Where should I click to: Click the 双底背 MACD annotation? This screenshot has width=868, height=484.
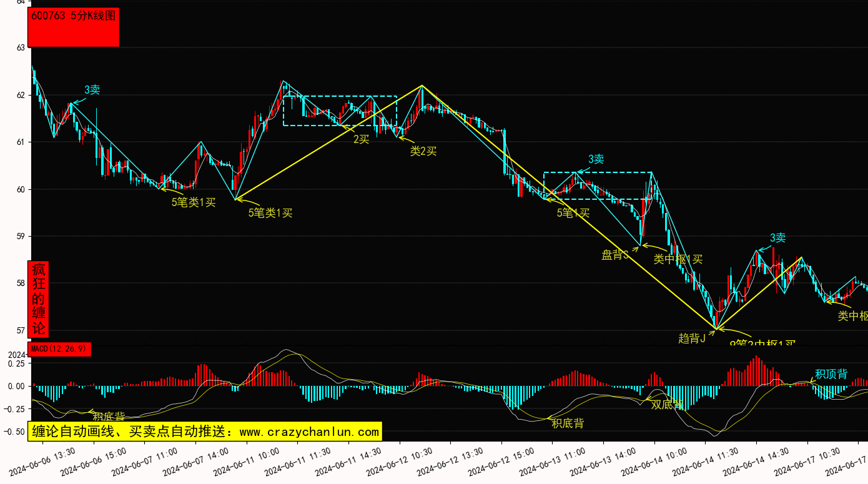click(x=667, y=404)
